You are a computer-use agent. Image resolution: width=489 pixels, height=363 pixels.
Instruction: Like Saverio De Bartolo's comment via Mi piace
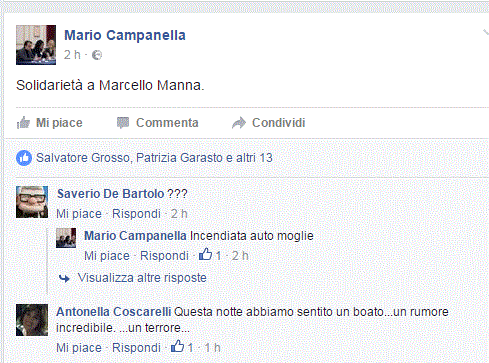79,214
